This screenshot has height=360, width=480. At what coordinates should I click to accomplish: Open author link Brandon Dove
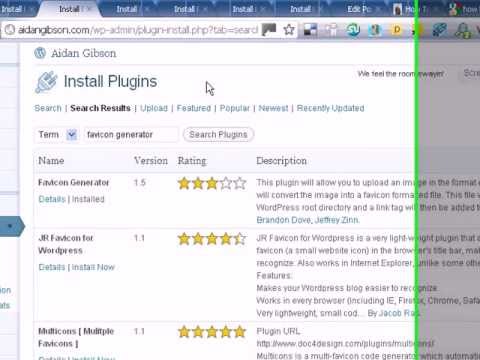click(x=283, y=220)
